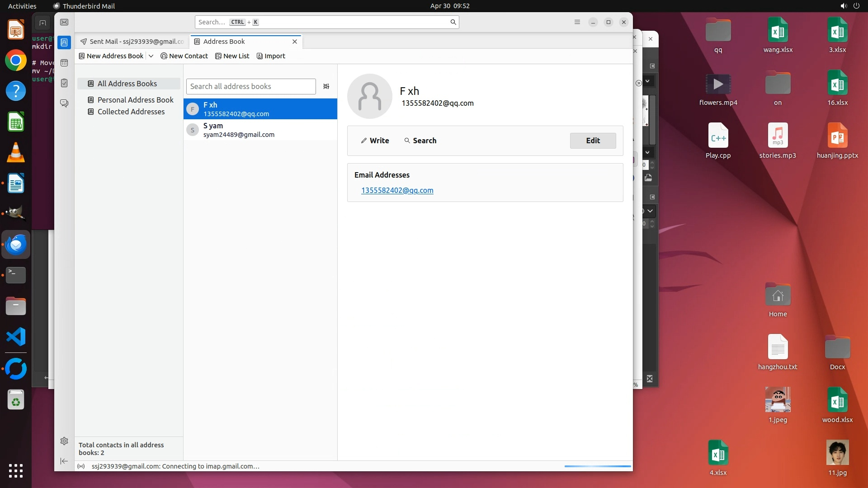868x488 pixels.
Task: Click the list display options icon
Action: click(326, 86)
